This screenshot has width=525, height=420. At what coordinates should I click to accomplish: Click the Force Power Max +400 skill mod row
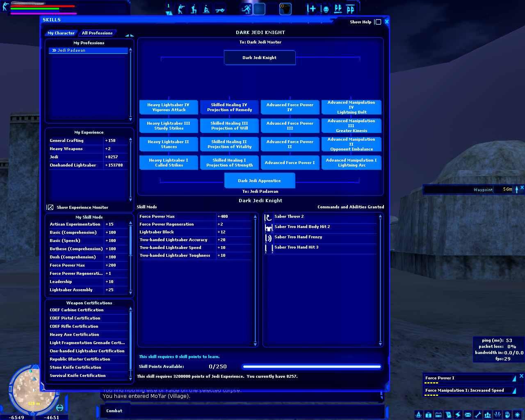(x=195, y=217)
